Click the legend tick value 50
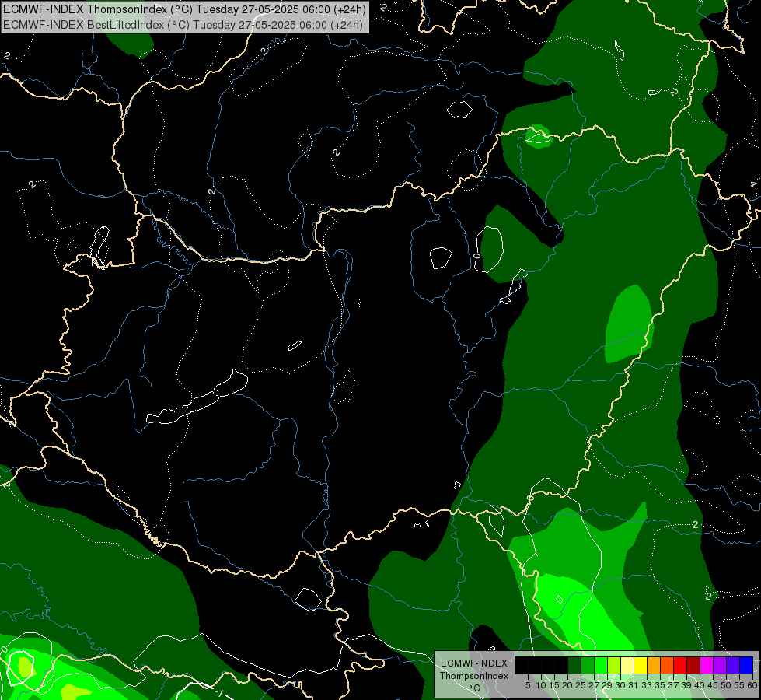Screen dimensions: 761x700 727,685
